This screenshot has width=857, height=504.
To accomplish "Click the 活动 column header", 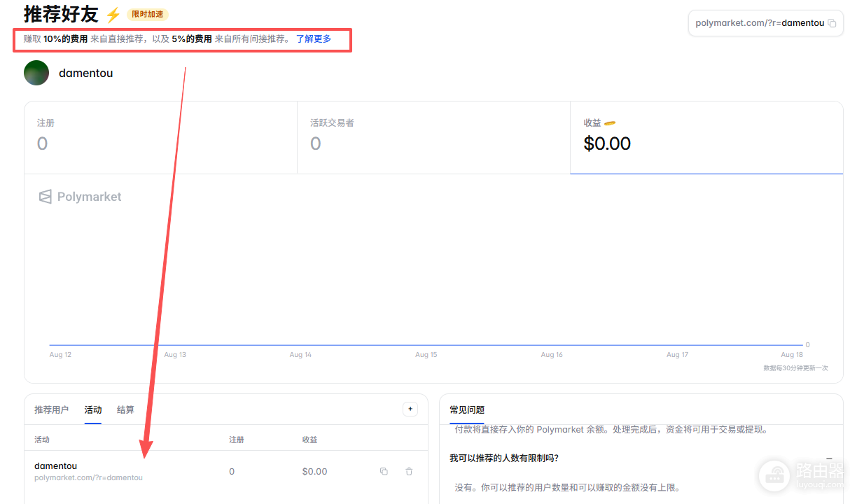I will tap(42, 440).
